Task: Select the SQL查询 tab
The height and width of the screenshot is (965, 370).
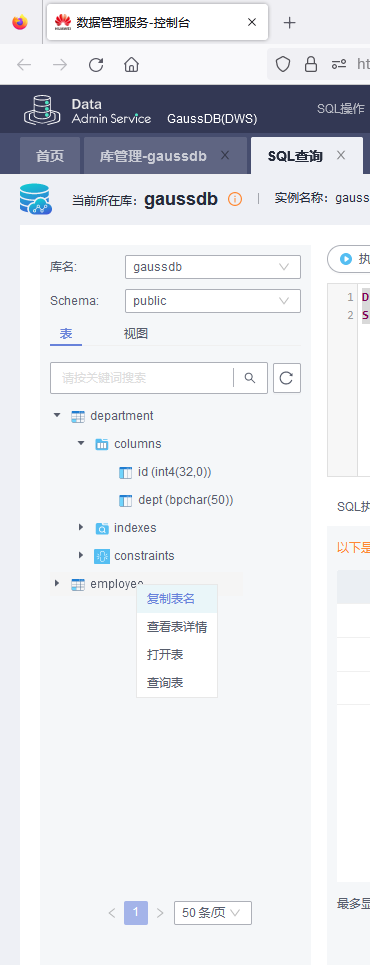Action: 295,156
